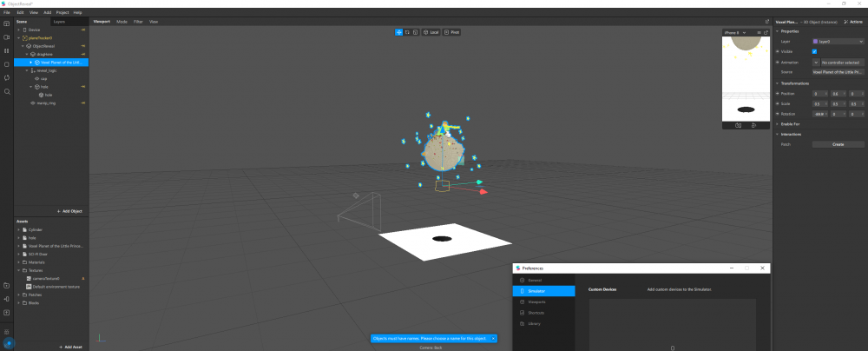The width and height of the screenshot is (868, 351).
Task: Restart the effect with the refresh icon
Action: [x=6, y=77]
